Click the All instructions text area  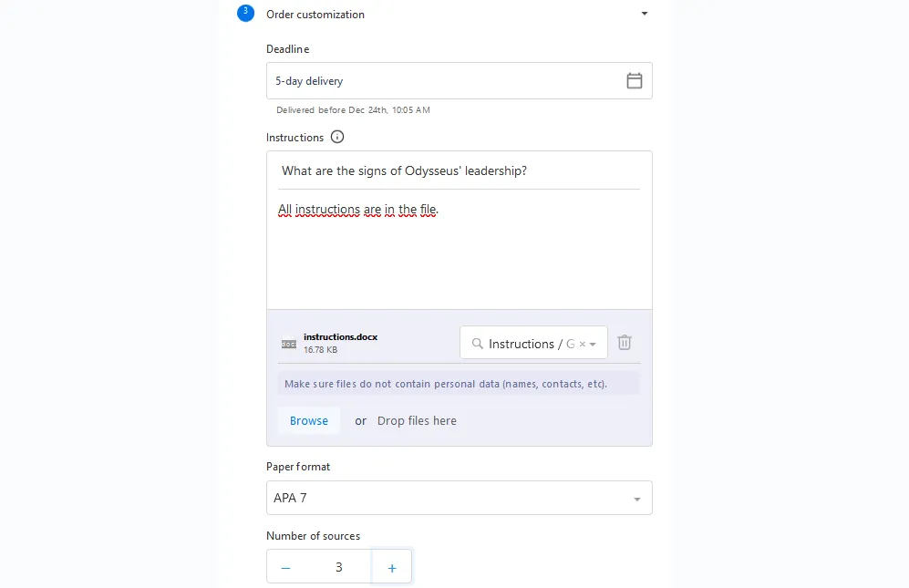(x=460, y=250)
